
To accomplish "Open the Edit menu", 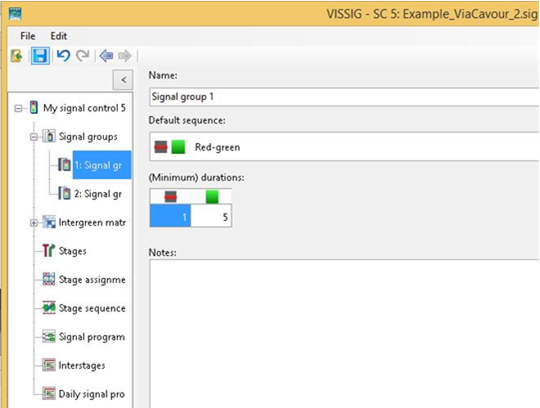I will 59,36.
